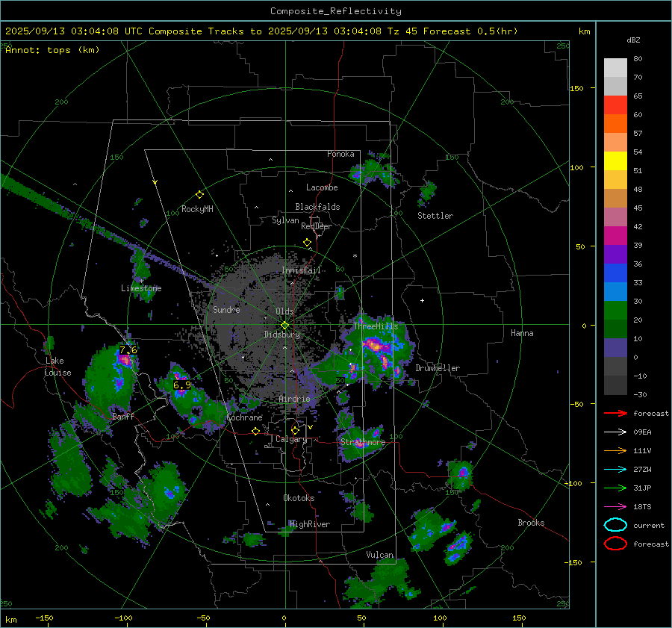
Task: Click the Drumheller city label
Action: [438, 368]
